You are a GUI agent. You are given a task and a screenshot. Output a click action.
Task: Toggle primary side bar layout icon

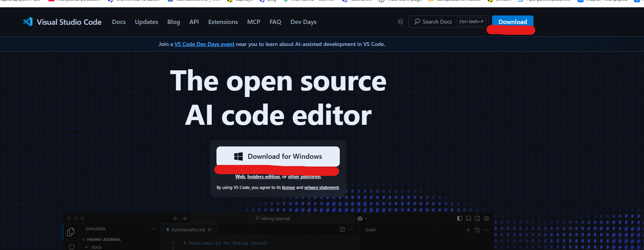pyautogui.click(x=460, y=218)
